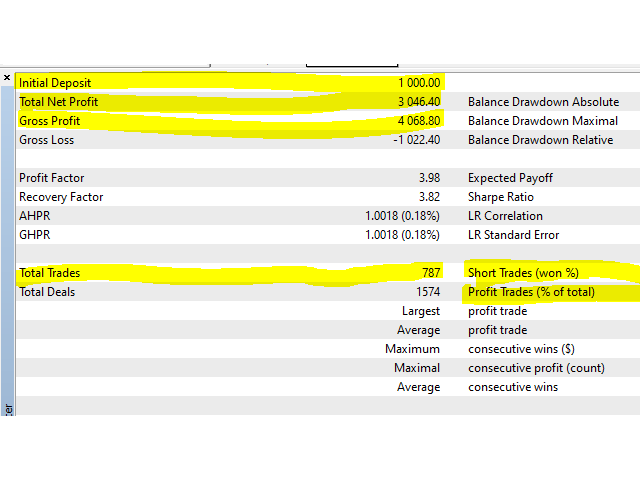Click the vertical Tester panel label
Screen dimensions: 640x480
(x=8, y=408)
